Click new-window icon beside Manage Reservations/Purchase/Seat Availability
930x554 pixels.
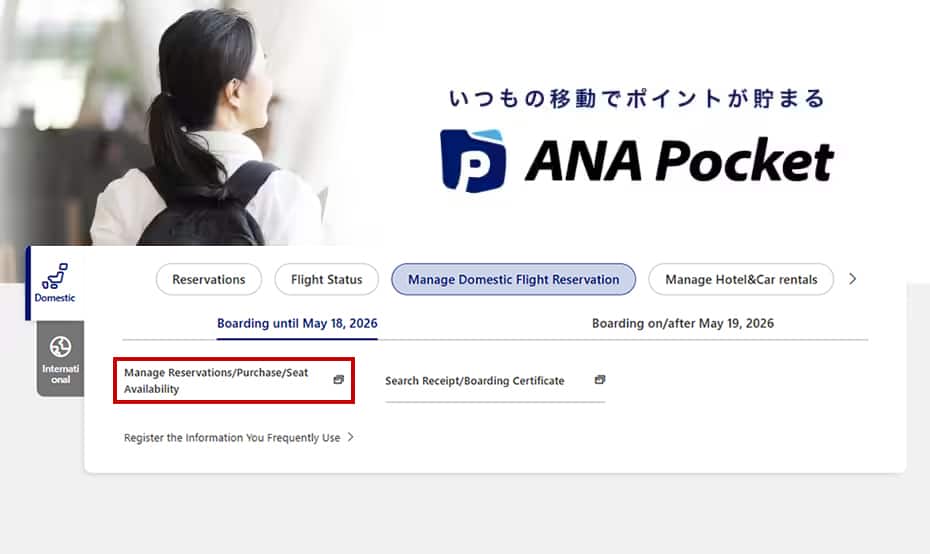coord(338,380)
